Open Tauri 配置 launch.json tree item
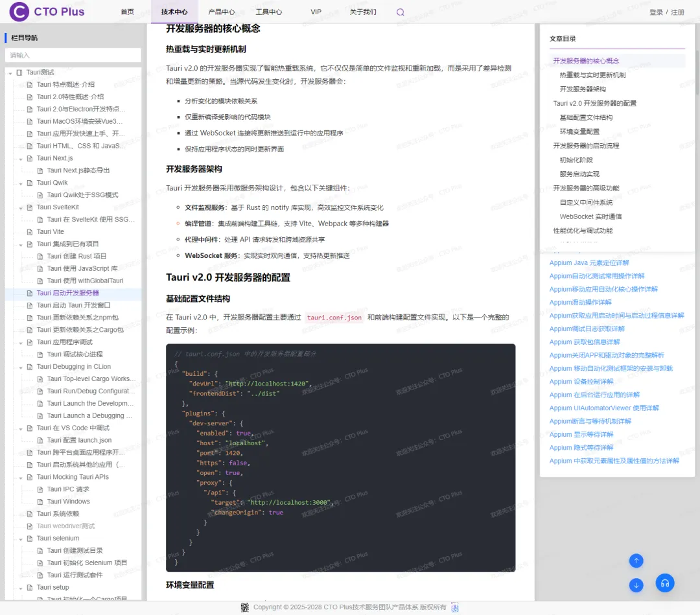This screenshot has width=700, height=615. pyautogui.click(x=79, y=440)
